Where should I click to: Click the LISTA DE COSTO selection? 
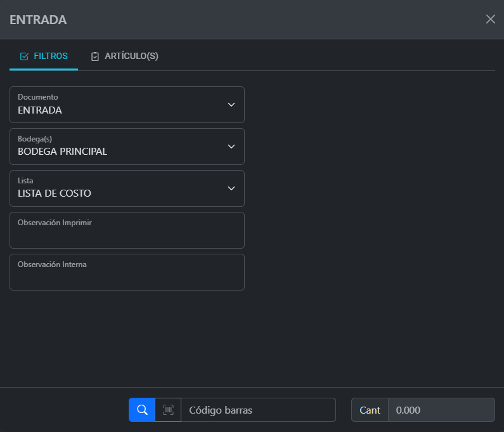pyautogui.click(x=55, y=194)
